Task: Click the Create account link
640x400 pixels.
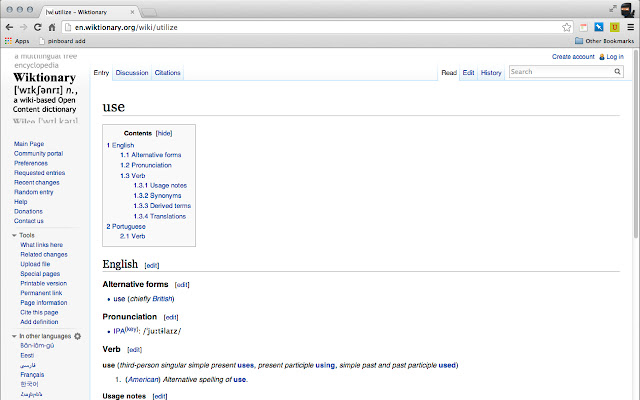Action: [573, 57]
